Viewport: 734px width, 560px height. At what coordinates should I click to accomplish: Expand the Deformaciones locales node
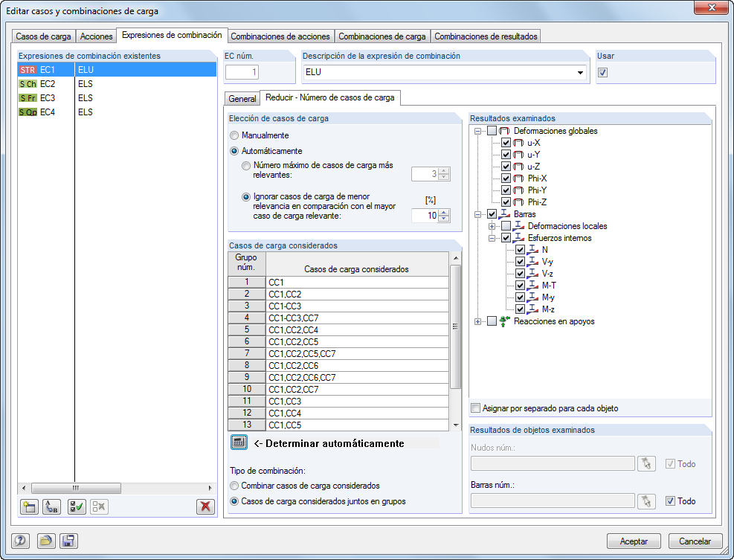click(x=492, y=227)
